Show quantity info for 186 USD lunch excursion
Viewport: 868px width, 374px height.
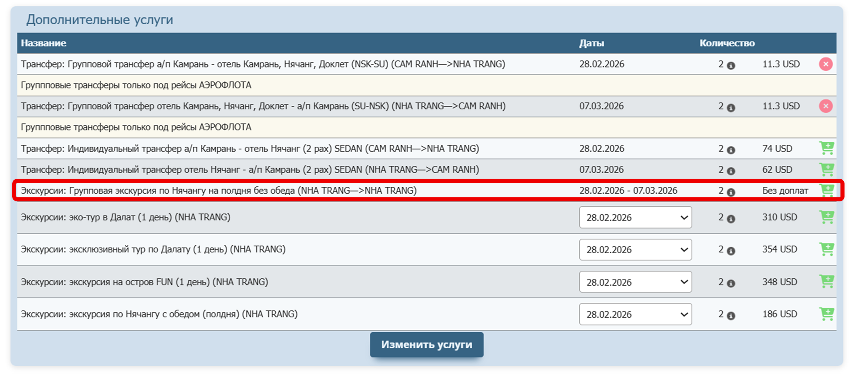[x=731, y=316]
